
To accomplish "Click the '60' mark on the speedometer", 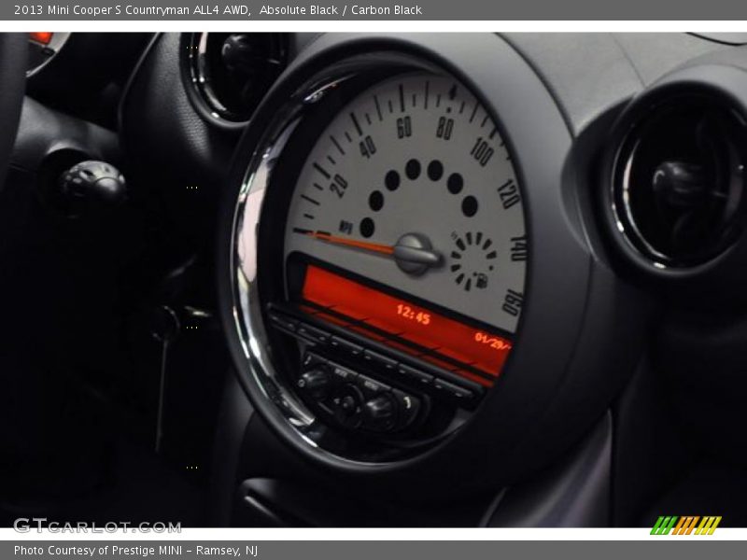I will (404, 127).
